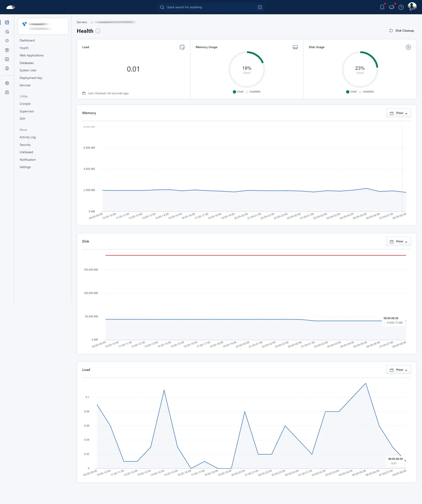Open the Hour dropdown on Load chart
This screenshot has width=422, height=504.
click(398, 370)
